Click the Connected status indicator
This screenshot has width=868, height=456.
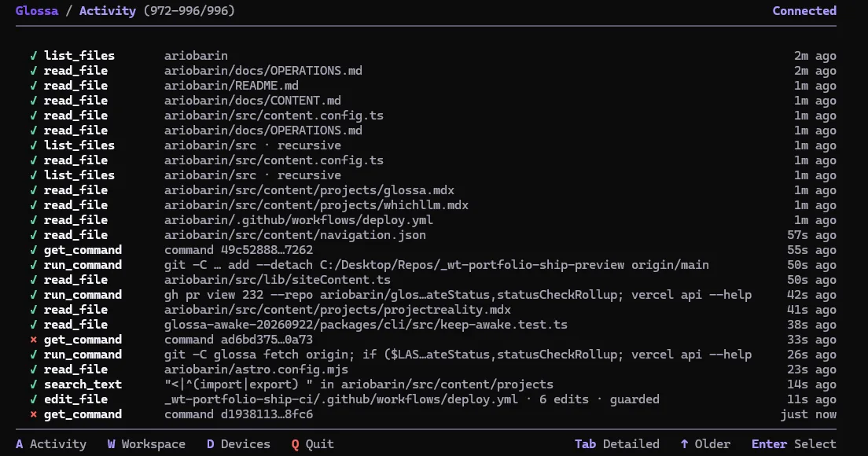click(x=804, y=10)
